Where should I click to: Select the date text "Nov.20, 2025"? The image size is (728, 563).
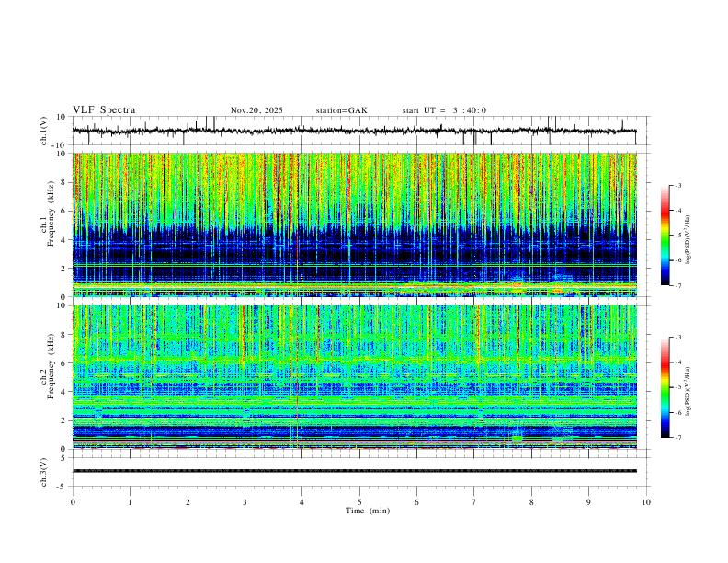256,110
